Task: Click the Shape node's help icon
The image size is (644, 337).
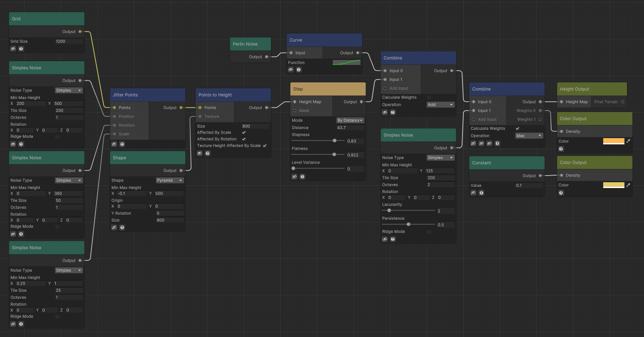Action: (x=122, y=228)
